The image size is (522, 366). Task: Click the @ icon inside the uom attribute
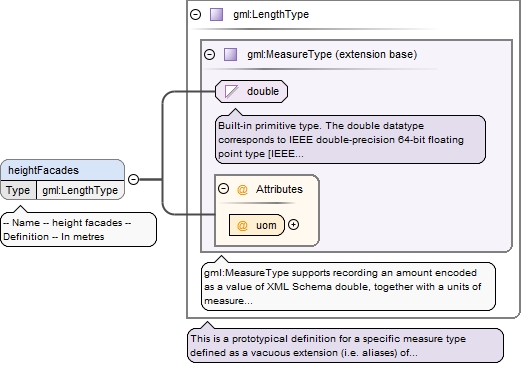click(x=242, y=225)
